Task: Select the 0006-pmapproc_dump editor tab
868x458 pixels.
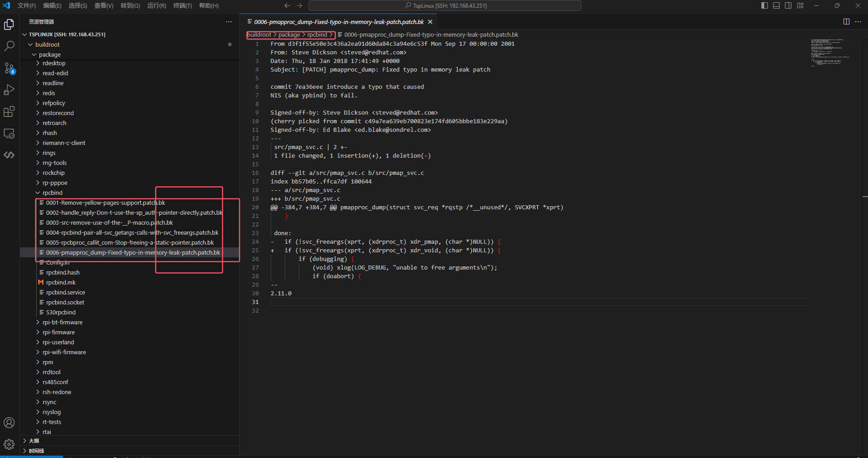Action: [x=339, y=22]
